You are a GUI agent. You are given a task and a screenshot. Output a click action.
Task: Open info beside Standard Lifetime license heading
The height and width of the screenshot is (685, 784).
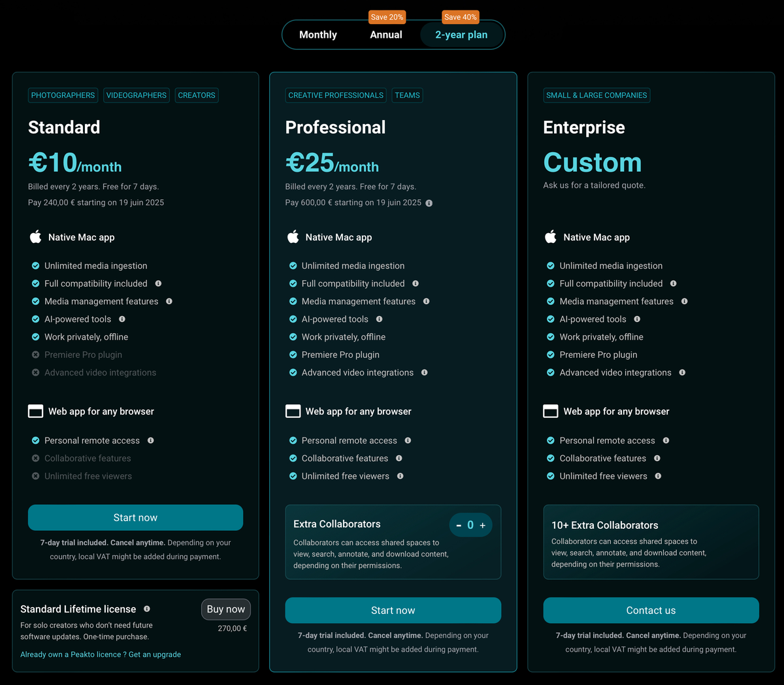tap(148, 609)
